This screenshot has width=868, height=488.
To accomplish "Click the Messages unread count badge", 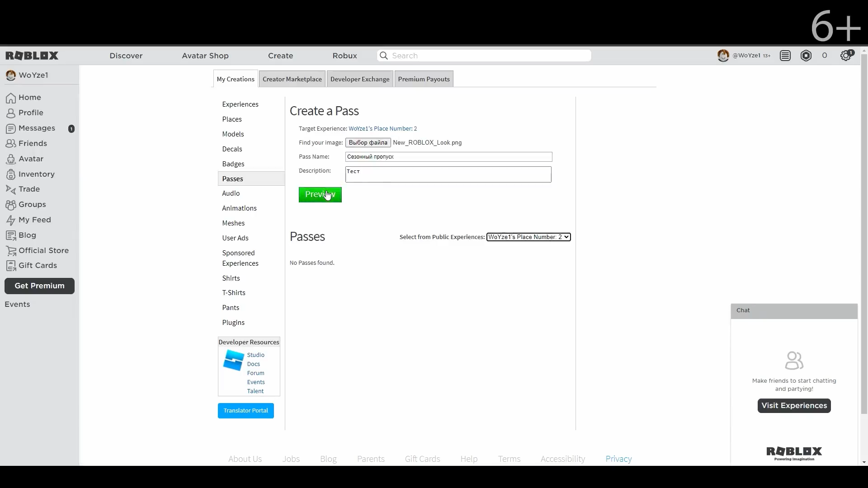I will pos(71,129).
